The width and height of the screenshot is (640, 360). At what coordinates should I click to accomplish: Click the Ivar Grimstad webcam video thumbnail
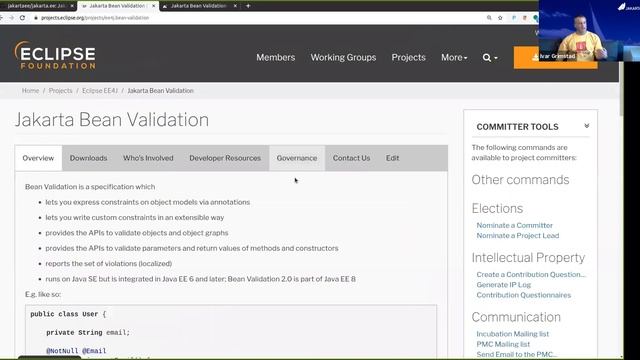tap(589, 31)
